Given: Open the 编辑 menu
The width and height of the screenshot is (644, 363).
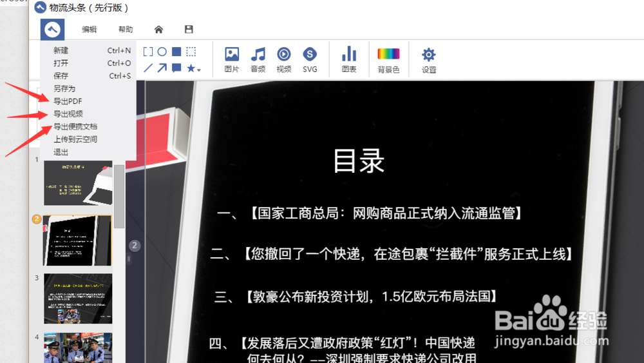Looking at the screenshot, I should [x=89, y=29].
